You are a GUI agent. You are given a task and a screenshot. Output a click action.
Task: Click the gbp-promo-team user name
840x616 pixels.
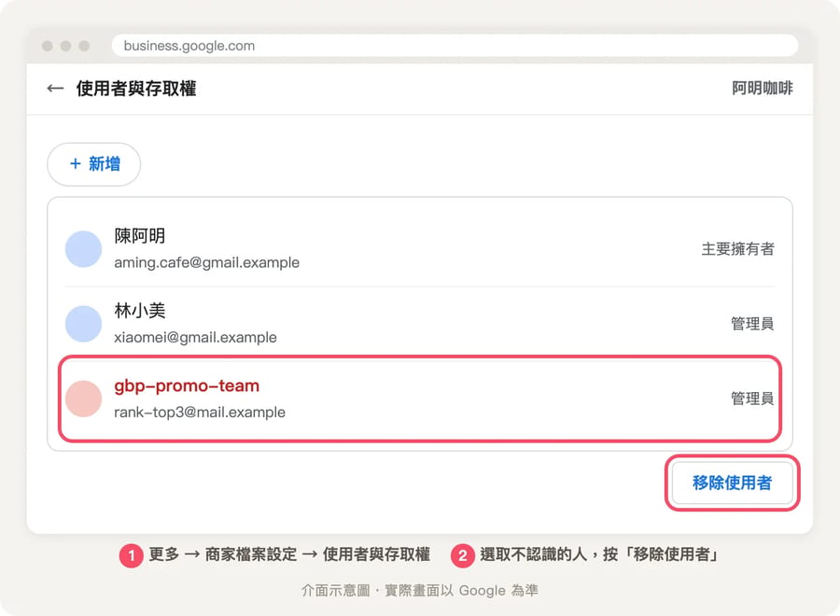[x=187, y=385]
